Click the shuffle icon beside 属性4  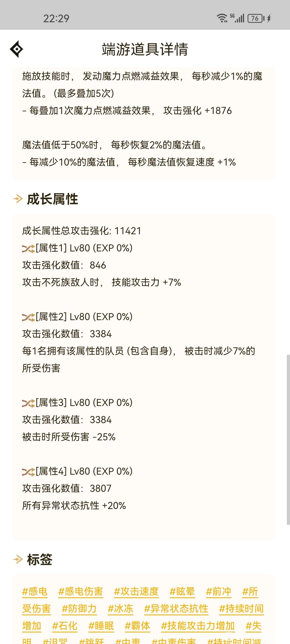(28, 472)
